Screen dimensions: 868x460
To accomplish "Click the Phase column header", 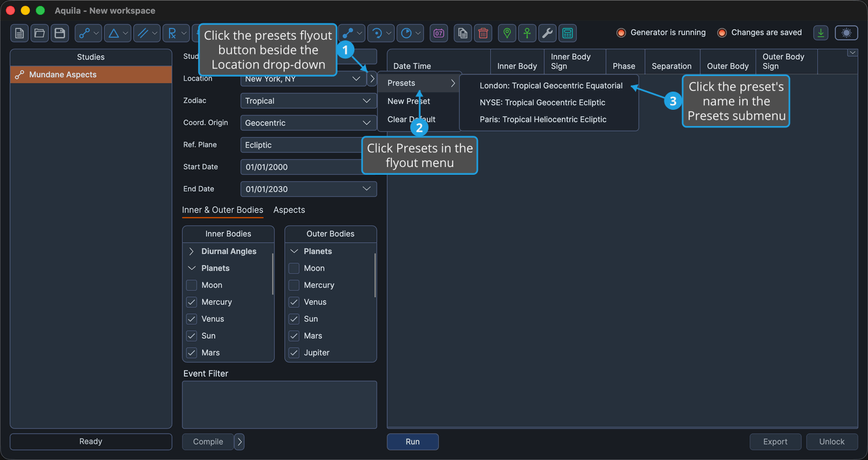I will 624,62.
